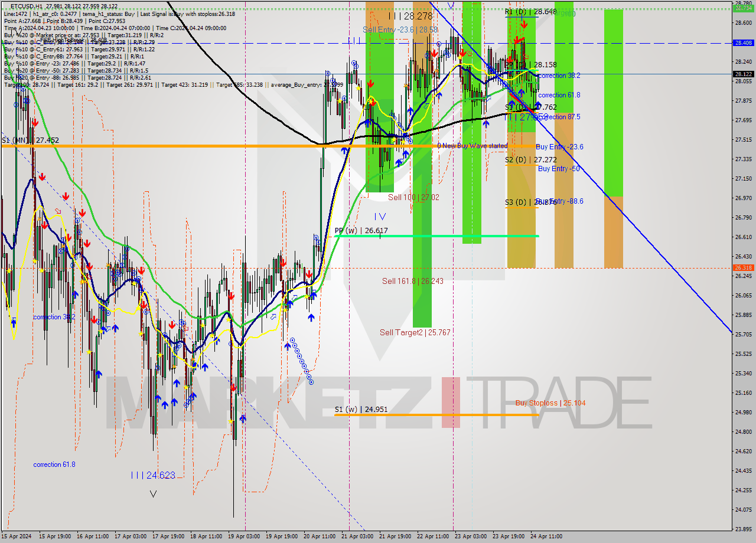This screenshot has height=543, width=756.
Task: Click the black 28.122 current price tag
Action: point(743,74)
